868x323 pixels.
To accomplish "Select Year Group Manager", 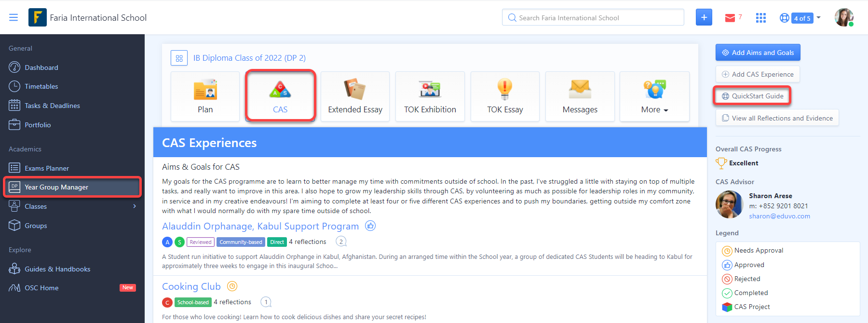I will point(72,187).
